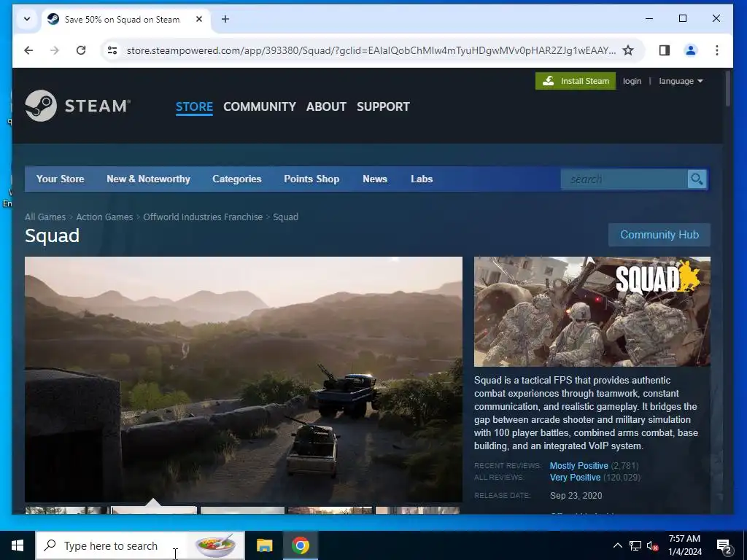747x560 pixels.
Task: Select the ABOUT tab
Action: click(326, 106)
